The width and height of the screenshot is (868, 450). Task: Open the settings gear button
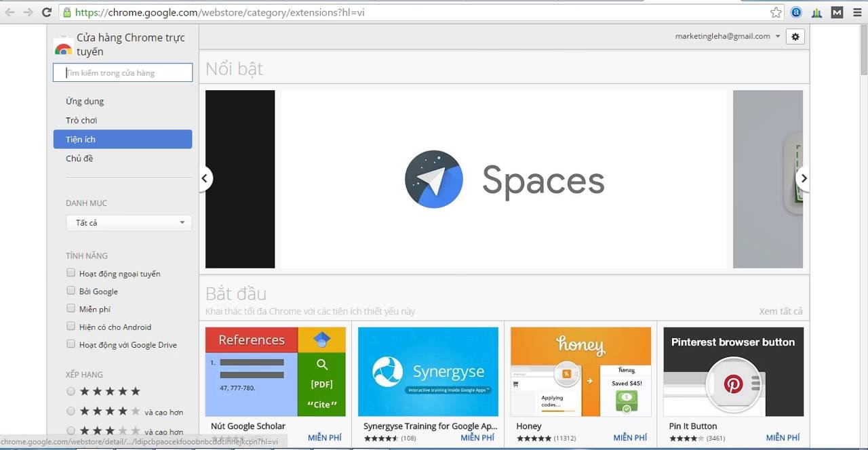(795, 37)
